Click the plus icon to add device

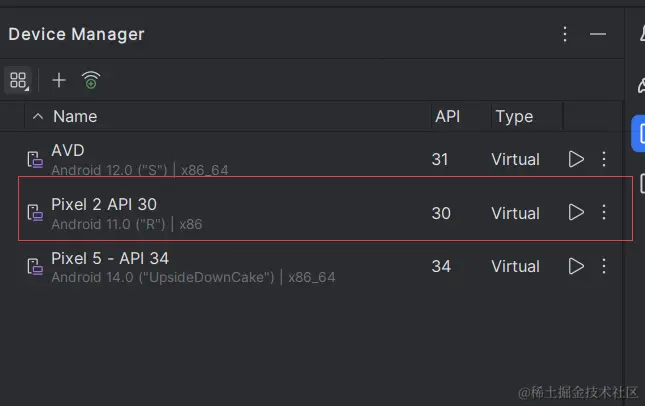59,80
